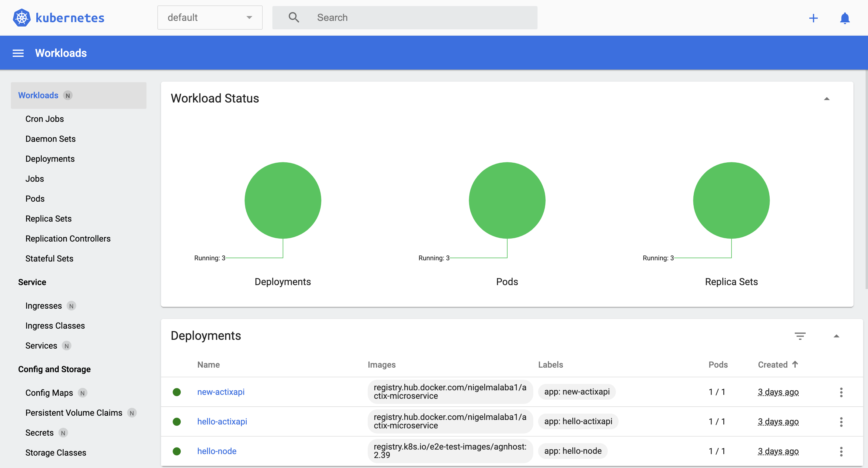The image size is (868, 468).
Task: Open the Services sidebar item
Action: coord(41,346)
